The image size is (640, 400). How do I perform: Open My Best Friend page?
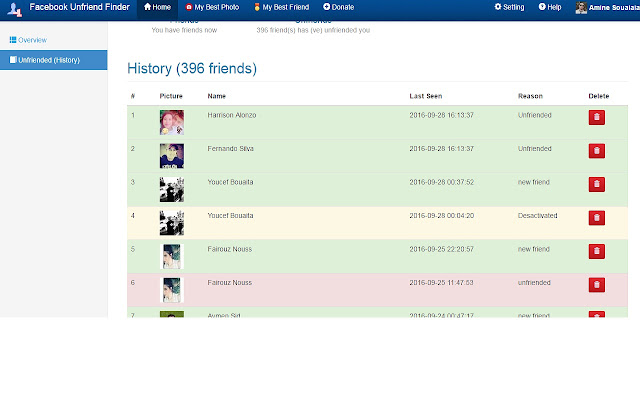281,7
